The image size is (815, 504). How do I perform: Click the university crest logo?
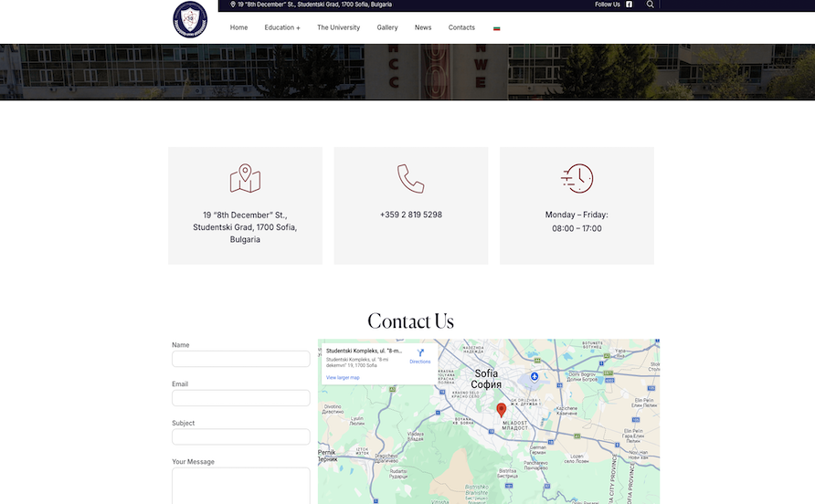190,20
